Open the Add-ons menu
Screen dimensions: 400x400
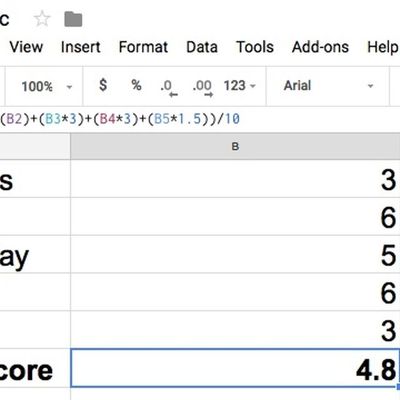pyautogui.click(x=320, y=47)
